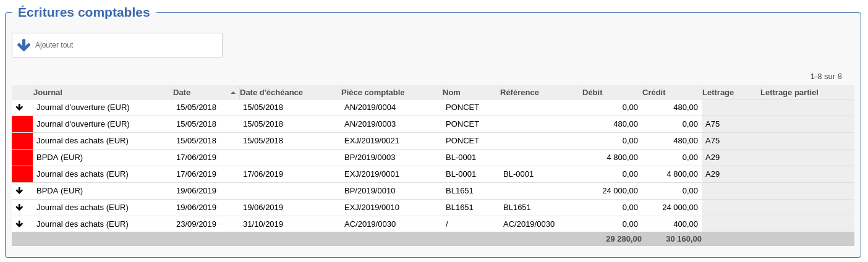The image size is (868, 262).
Task: Click the blue arrow Ajouter tout icon
Action: (23, 45)
